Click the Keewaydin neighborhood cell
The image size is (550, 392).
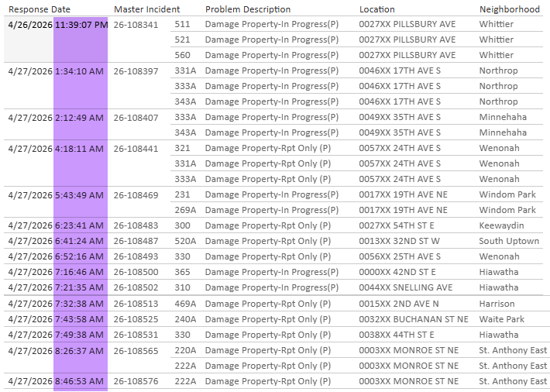click(502, 225)
